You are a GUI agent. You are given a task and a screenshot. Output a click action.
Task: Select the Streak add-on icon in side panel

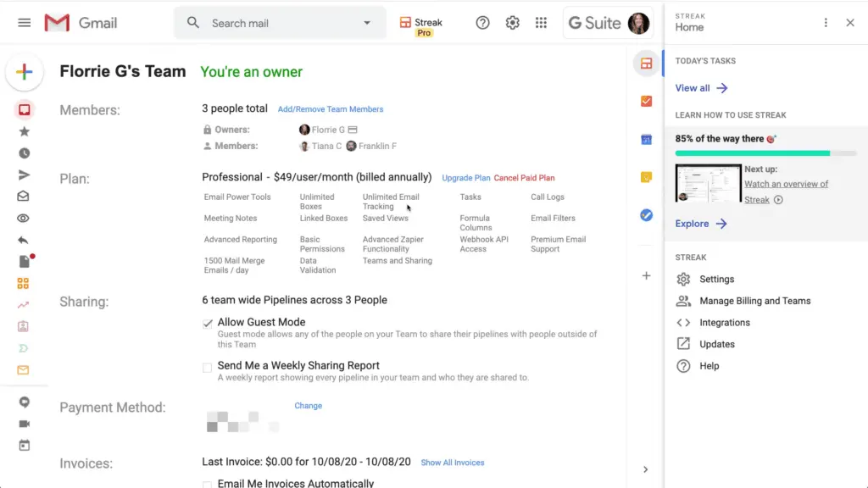tap(646, 64)
